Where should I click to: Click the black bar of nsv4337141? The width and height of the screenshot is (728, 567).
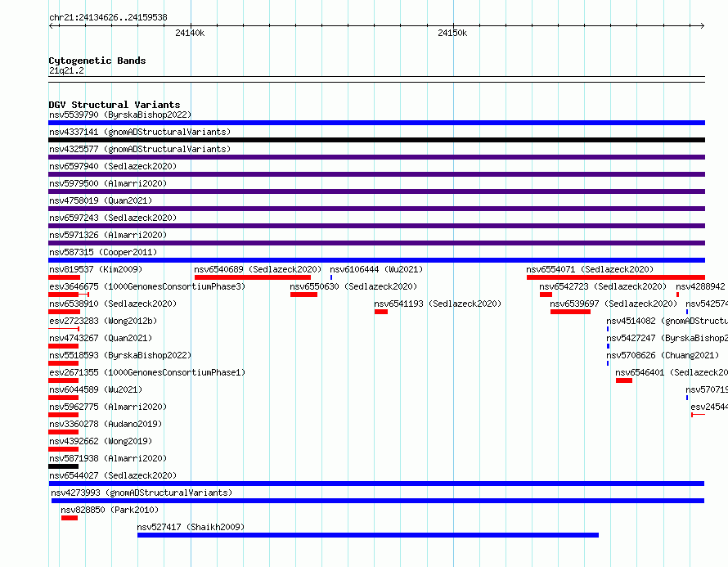[376, 140]
